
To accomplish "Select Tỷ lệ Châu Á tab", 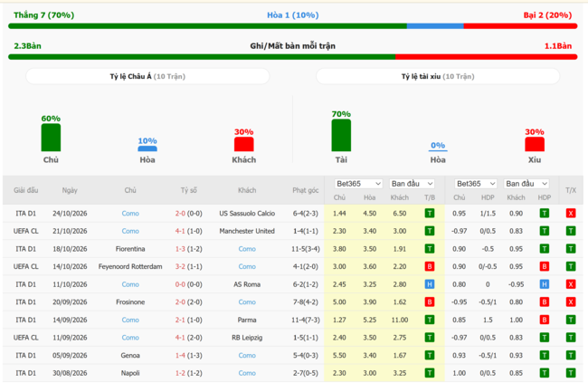I will [x=147, y=76].
